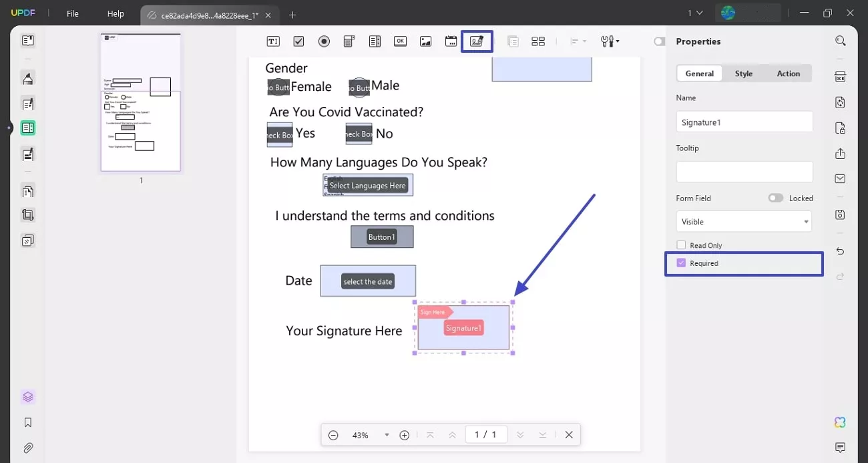The width and height of the screenshot is (868, 463).
Task: Click the Search magnifier icon
Action: (x=840, y=41)
